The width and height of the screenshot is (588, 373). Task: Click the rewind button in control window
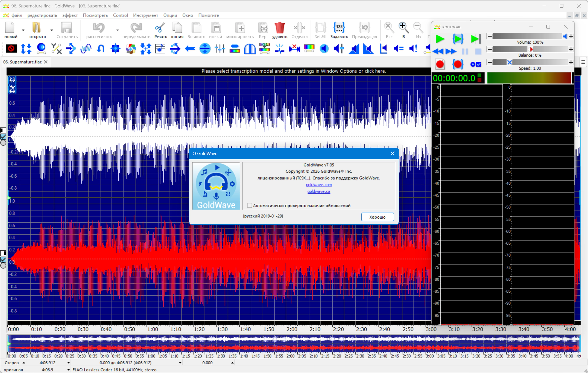coord(438,51)
